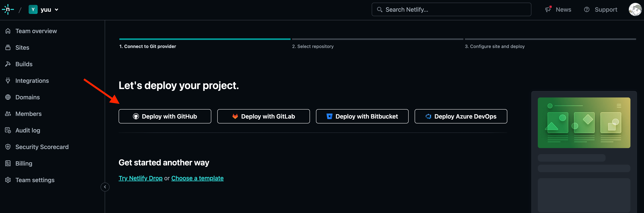Open Team settings
Screen dimensions: 644x213
pyautogui.click(x=35, y=180)
